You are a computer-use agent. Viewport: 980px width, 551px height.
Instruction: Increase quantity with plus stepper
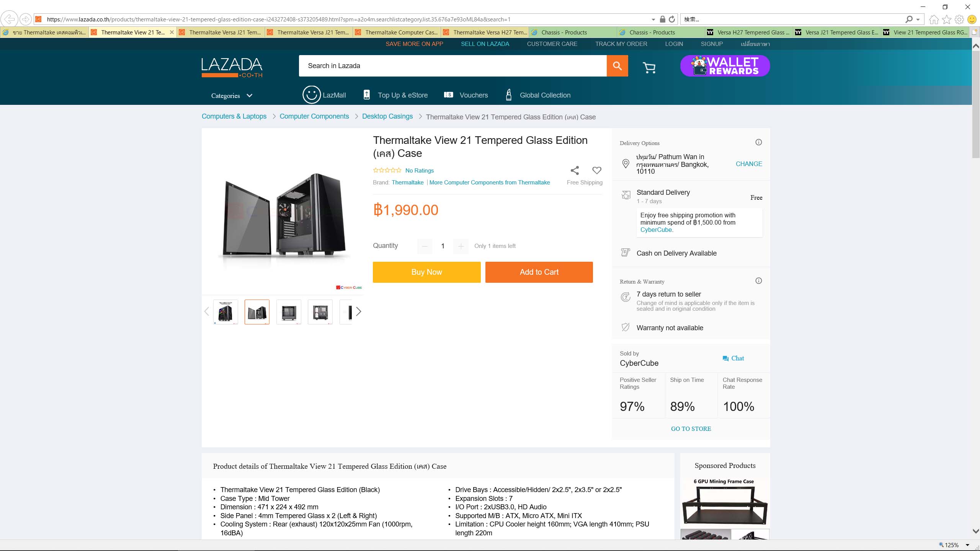point(461,246)
